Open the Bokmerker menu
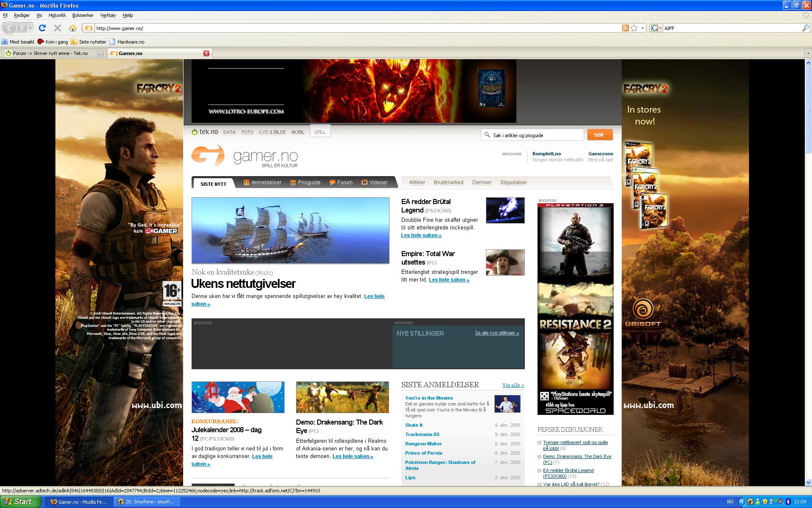The image size is (812, 508). click(x=83, y=15)
